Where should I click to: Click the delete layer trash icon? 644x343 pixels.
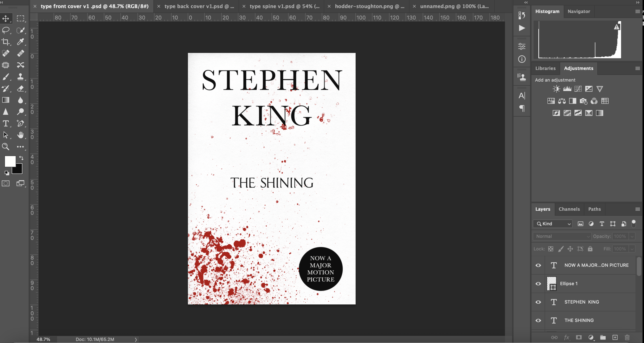pyautogui.click(x=627, y=337)
